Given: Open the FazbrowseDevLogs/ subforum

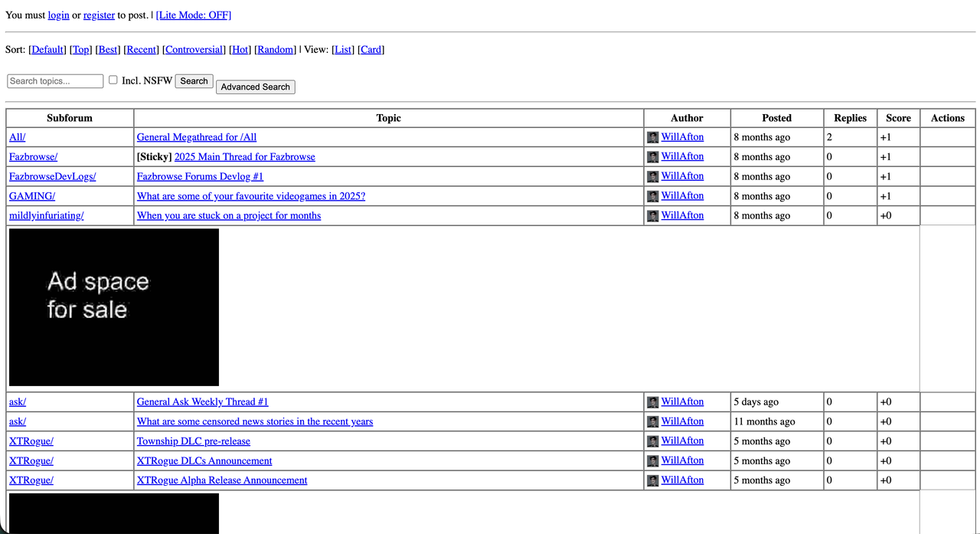Looking at the screenshot, I should coord(52,176).
